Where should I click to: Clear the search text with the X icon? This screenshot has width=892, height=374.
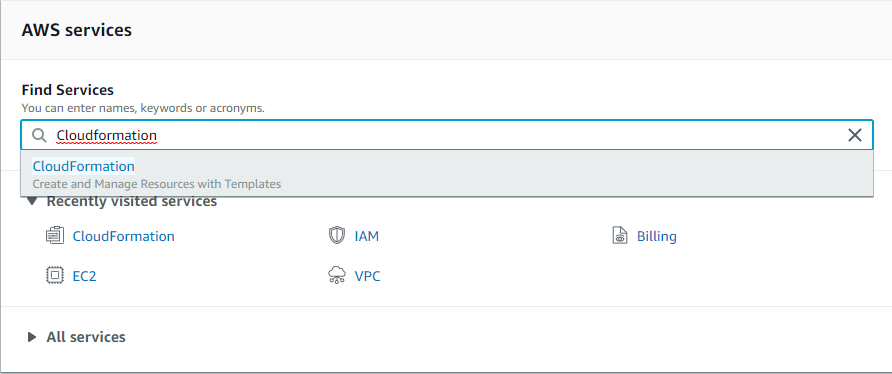coord(854,135)
